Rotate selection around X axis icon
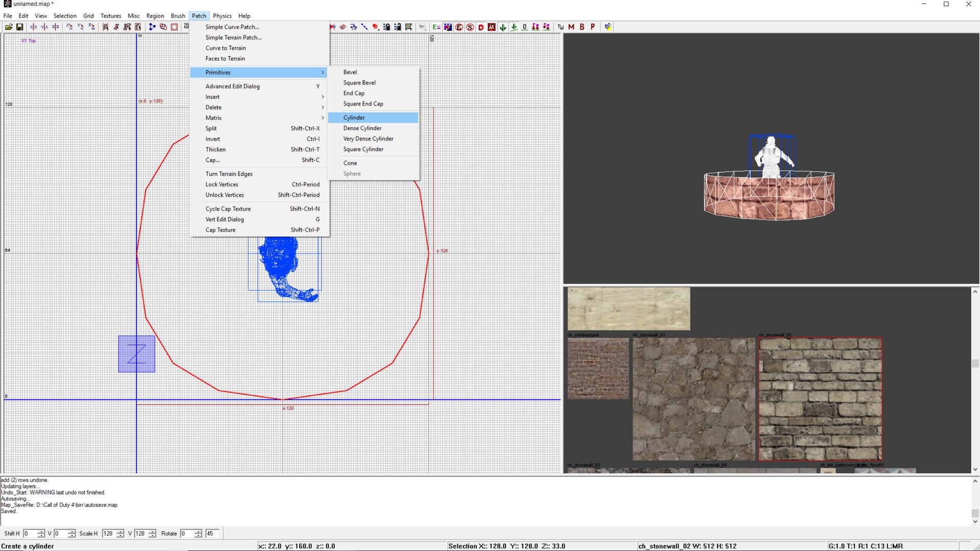 [x=70, y=27]
